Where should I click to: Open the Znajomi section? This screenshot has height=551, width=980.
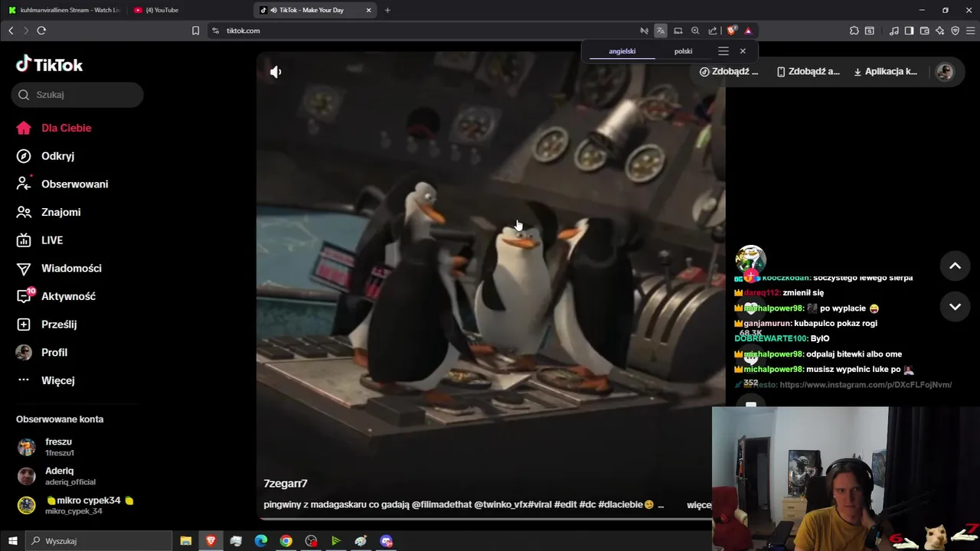pyautogui.click(x=49, y=212)
